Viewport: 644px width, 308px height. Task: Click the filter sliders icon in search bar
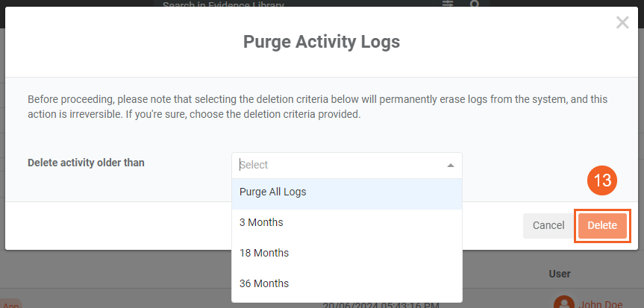pyautogui.click(x=448, y=4)
